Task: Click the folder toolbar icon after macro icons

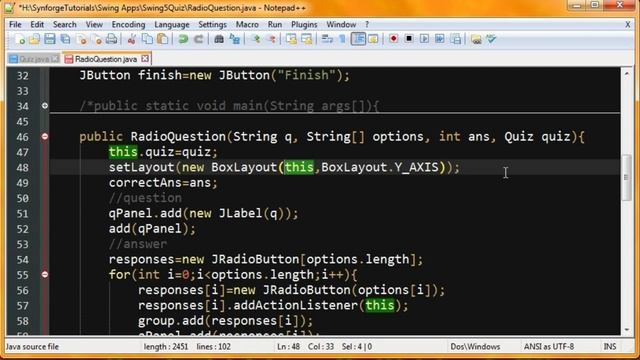Action: coord(476,39)
